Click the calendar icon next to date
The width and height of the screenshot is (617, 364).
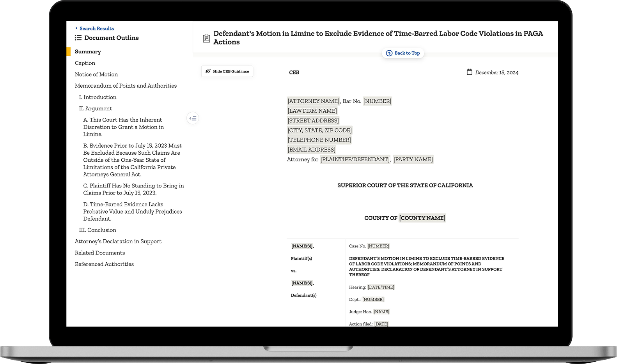(x=470, y=72)
